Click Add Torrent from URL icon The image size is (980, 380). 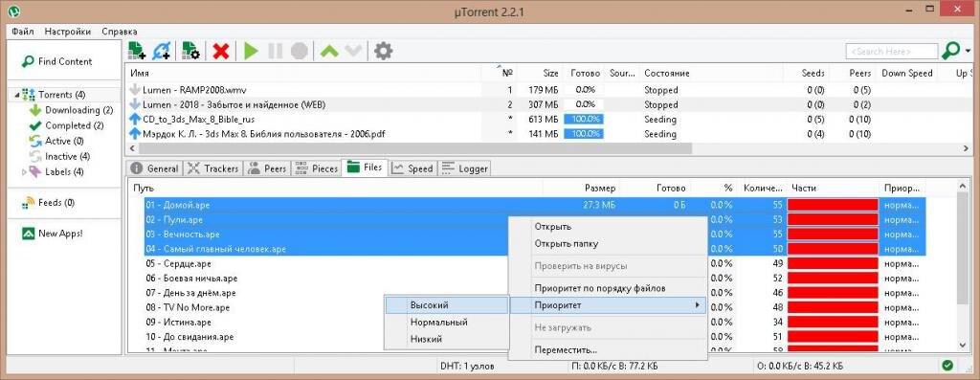click(161, 51)
